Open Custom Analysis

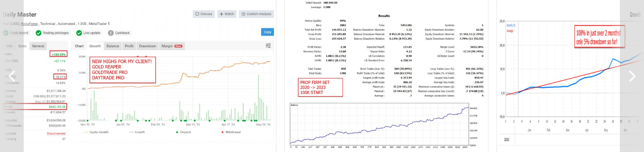click(256, 14)
